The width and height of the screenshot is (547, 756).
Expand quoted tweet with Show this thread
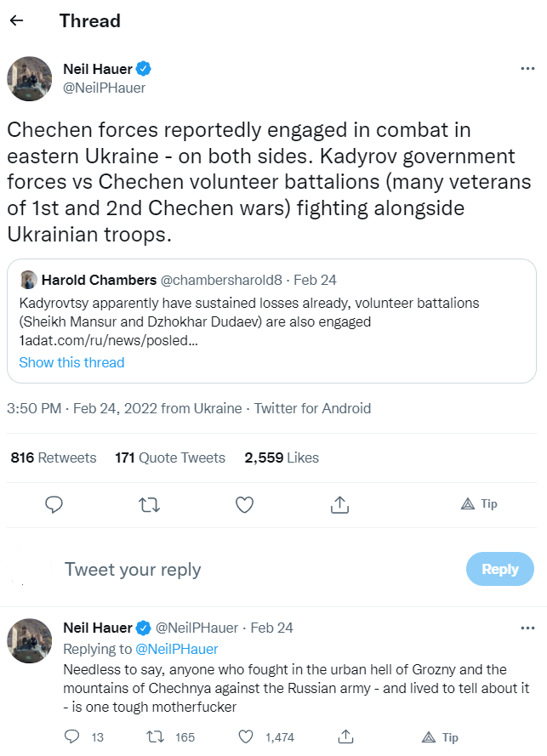click(x=71, y=362)
